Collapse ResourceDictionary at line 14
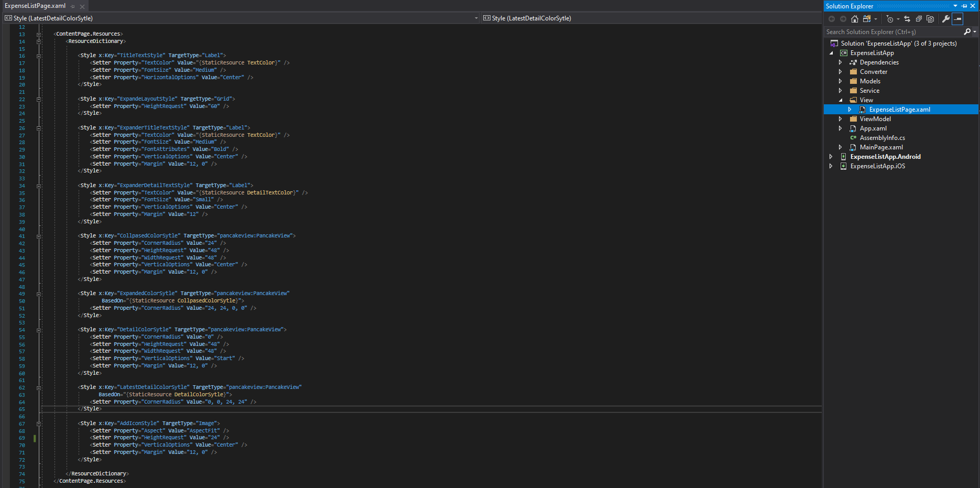The height and width of the screenshot is (488, 980). (x=39, y=41)
